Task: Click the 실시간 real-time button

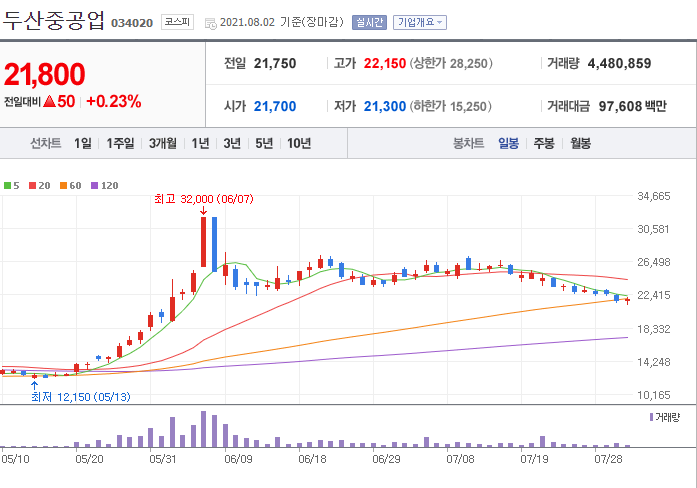Action: tap(369, 22)
